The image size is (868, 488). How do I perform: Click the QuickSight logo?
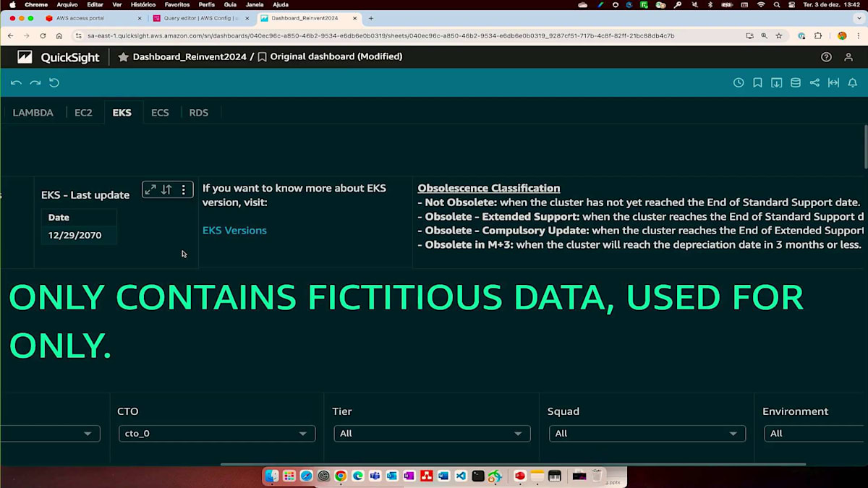(x=58, y=57)
